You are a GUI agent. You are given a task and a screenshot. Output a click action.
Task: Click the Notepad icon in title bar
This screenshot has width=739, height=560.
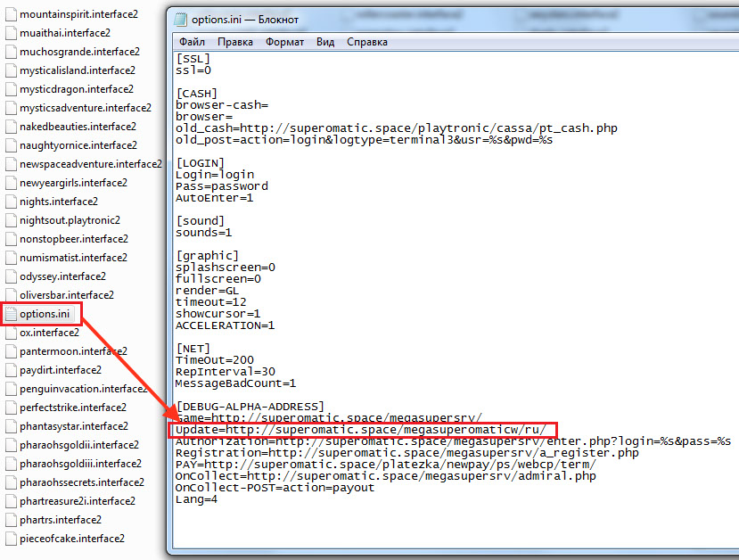click(x=181, y=20)
